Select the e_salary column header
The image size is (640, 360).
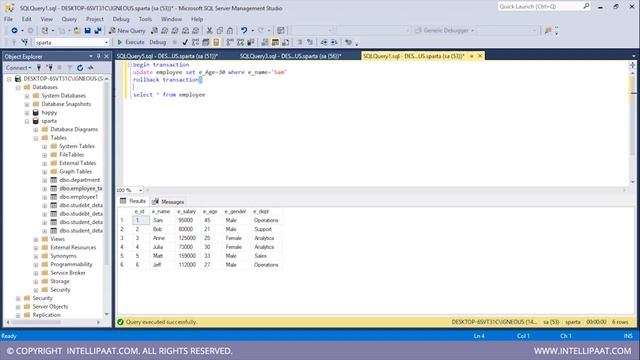point(187,211)
